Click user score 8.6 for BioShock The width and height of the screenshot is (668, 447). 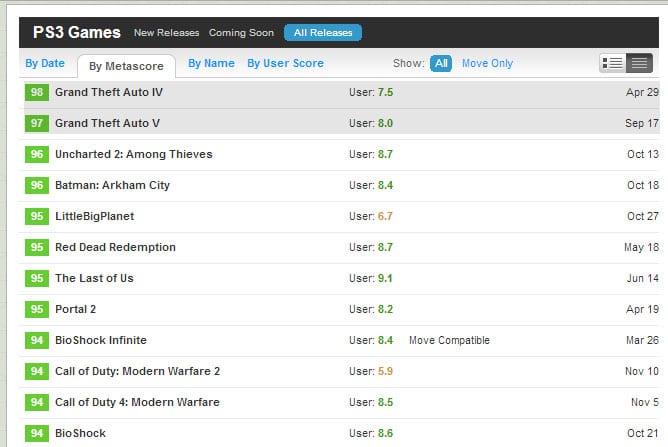coord(385,433)
